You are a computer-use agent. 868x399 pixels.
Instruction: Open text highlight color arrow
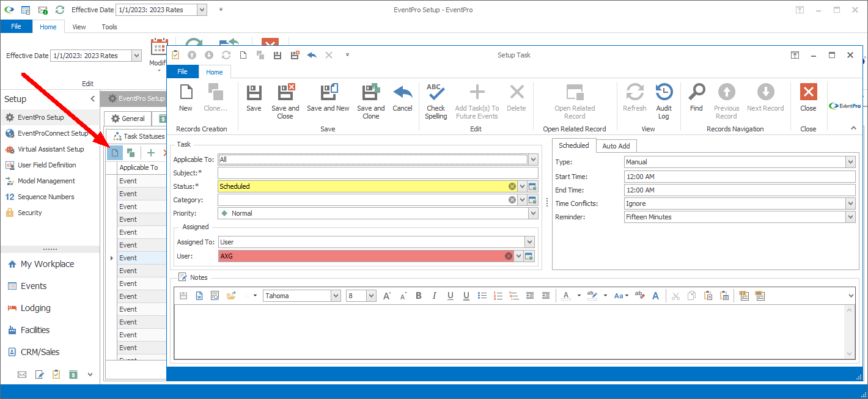605,296
